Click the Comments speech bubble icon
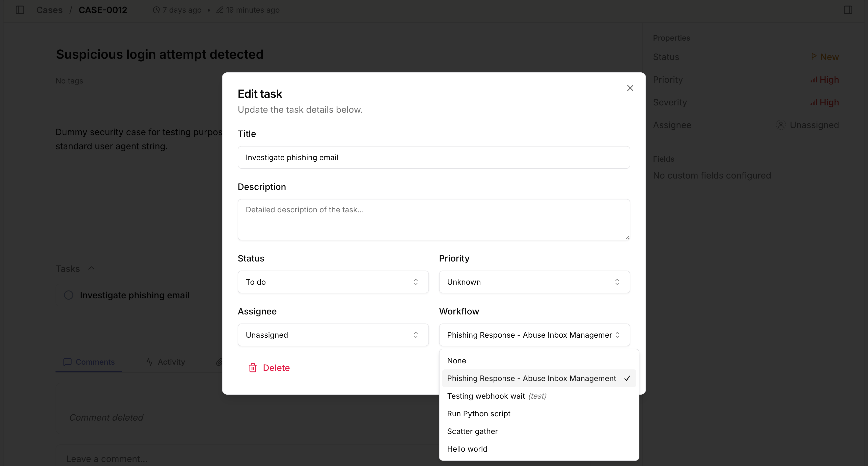Screen dimensions: 868x466 tap(67, 362)
